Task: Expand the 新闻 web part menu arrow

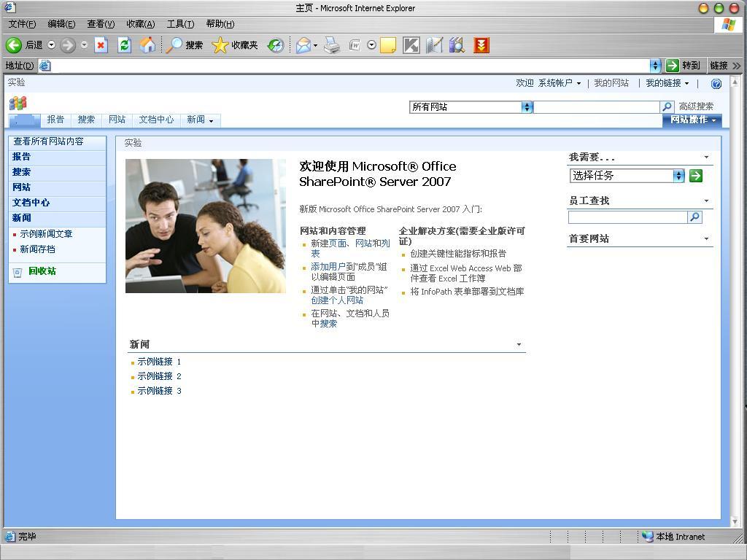Action: [519, 344]
